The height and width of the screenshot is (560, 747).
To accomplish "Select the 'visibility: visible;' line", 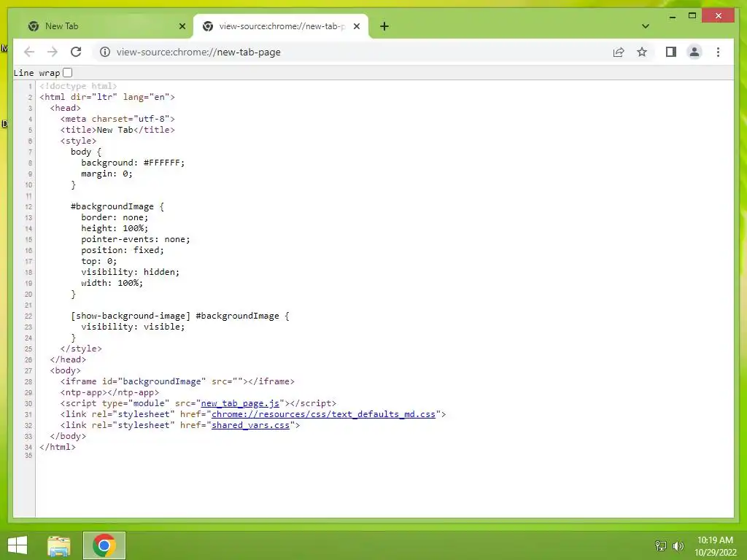I will coord(133,327).
